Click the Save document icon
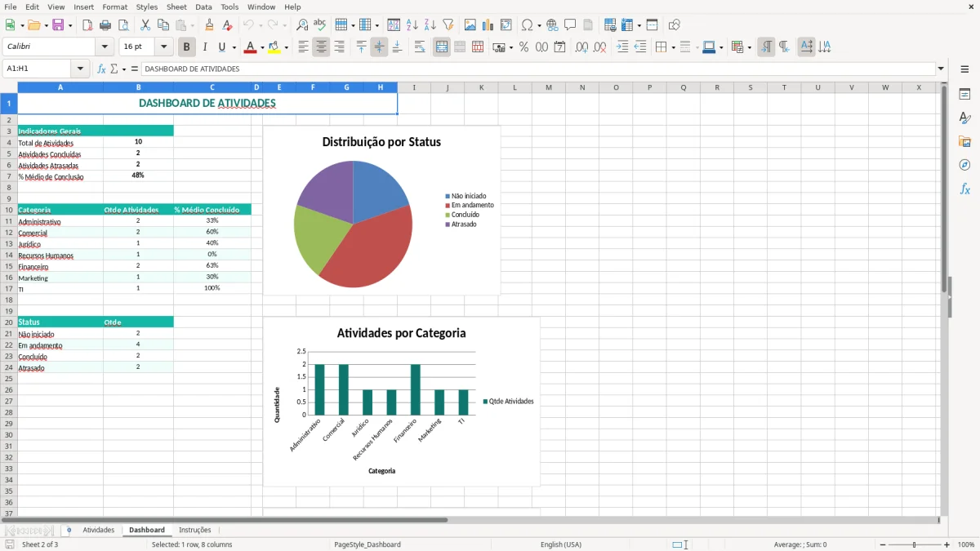Viewport: 980px width, 551px height. (x=58, y=25)
